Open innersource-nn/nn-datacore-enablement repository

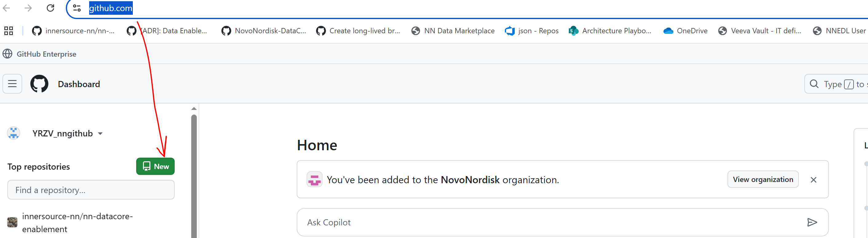coord(77,223)
